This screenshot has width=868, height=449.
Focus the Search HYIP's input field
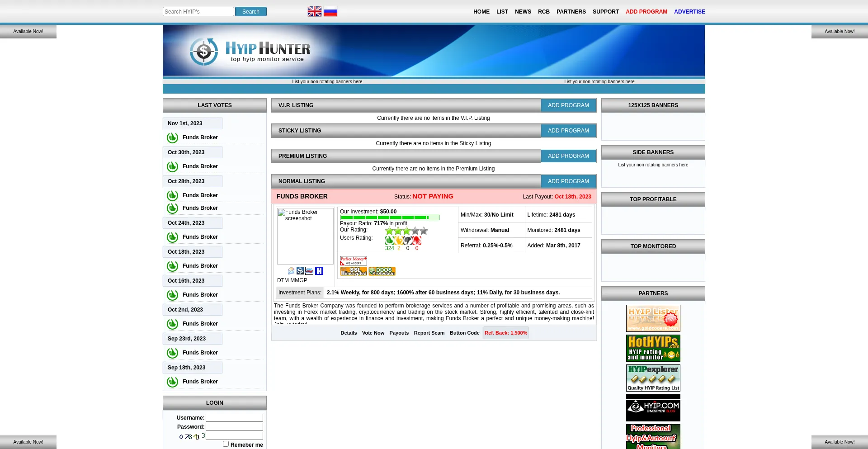coord(198,12)
